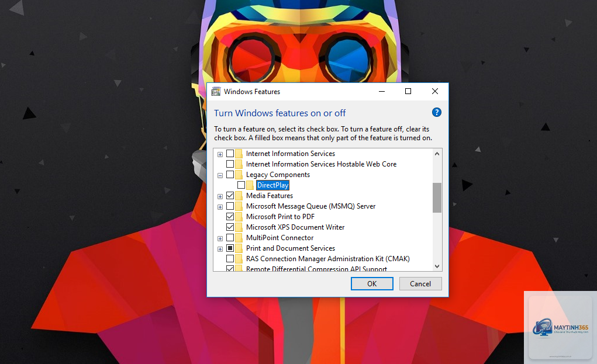Confirm changes with the OK button
Screen dimensions: 597x364
[372, 284]
